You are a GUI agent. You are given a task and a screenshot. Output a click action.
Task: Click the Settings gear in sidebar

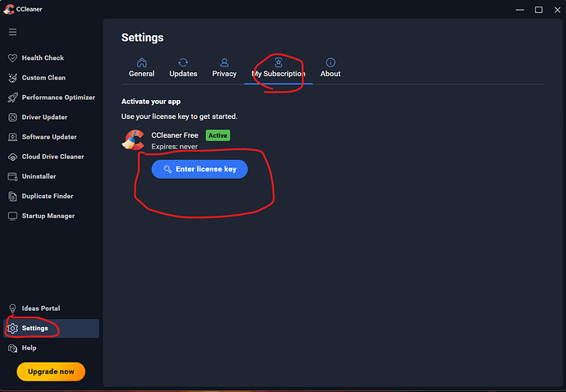click(13, 328)
